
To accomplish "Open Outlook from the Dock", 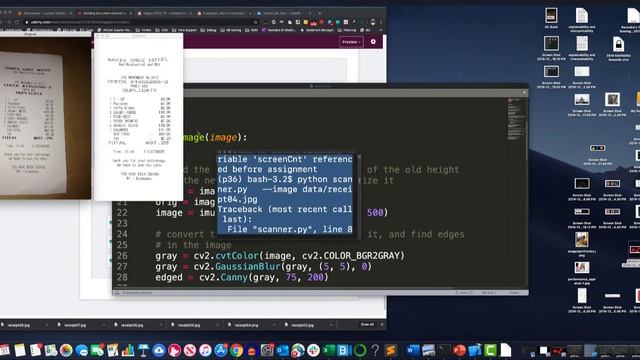I will pos(282,350).
